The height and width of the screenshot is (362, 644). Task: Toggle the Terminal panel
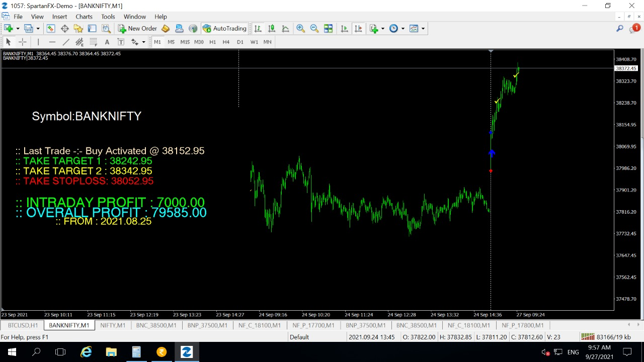coord(92,29)
